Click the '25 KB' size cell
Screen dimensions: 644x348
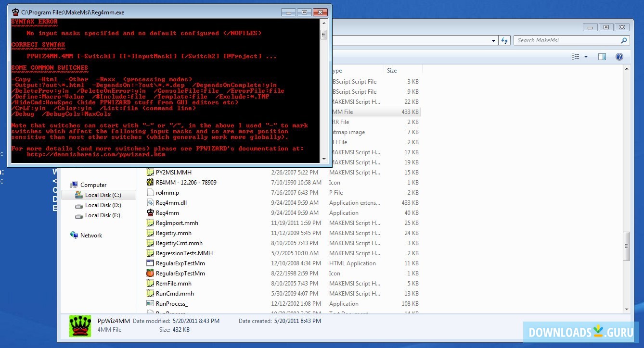pos(412,223)
